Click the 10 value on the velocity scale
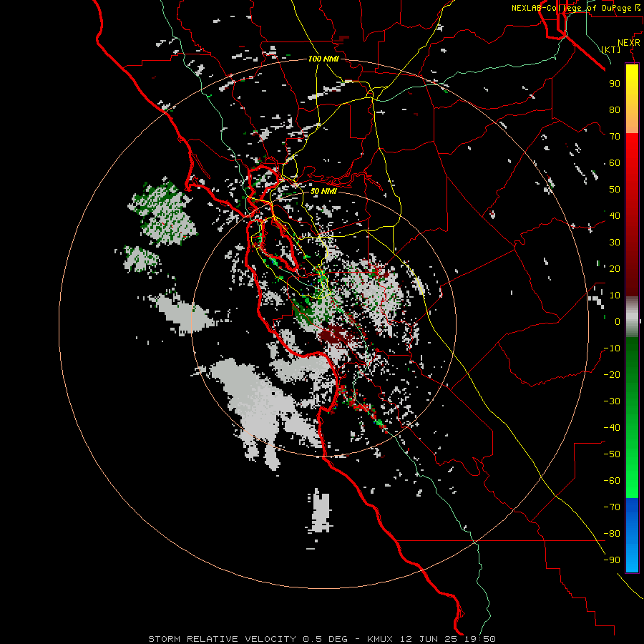 click(615, 296)
